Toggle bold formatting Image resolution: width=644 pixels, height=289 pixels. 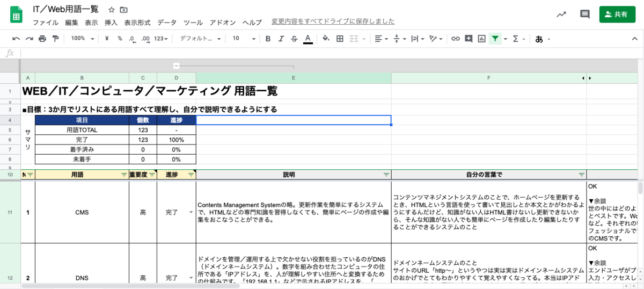point(268,39)
